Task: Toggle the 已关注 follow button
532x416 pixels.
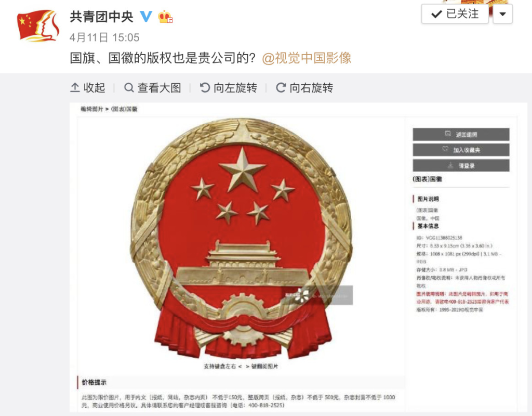Action: pos(455,14)
